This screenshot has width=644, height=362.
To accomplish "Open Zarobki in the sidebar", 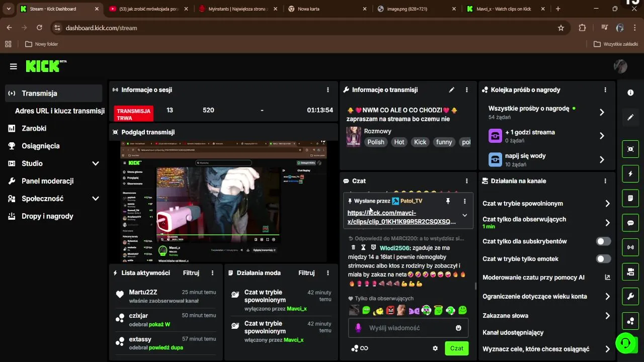I will 54,128.
